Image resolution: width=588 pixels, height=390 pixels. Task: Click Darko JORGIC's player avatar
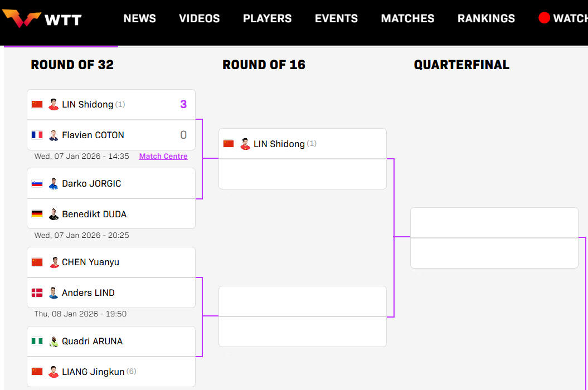click(54, 183)
